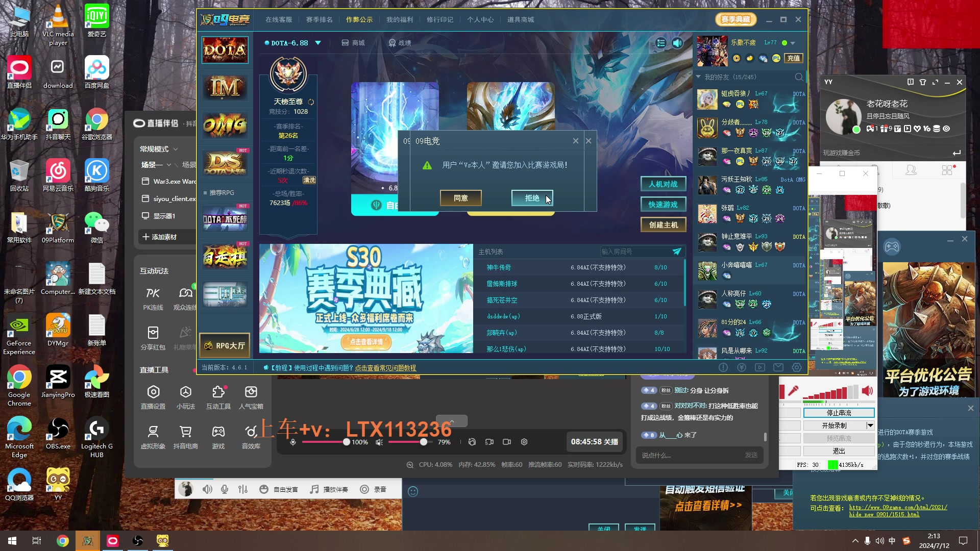Toggle the YY speaker in the bottom voice bar
Viewport: 980px width, 551px height.
click(207, 489)
